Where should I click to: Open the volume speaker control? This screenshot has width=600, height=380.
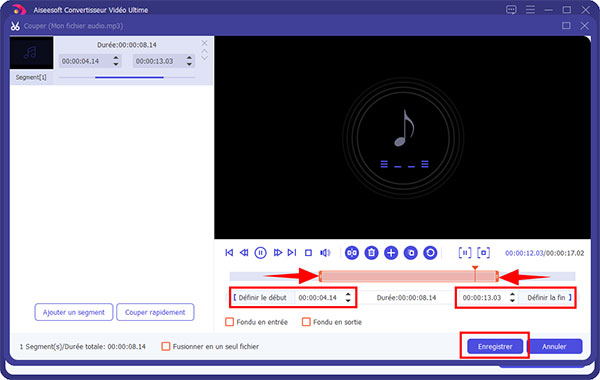point(325,253)
